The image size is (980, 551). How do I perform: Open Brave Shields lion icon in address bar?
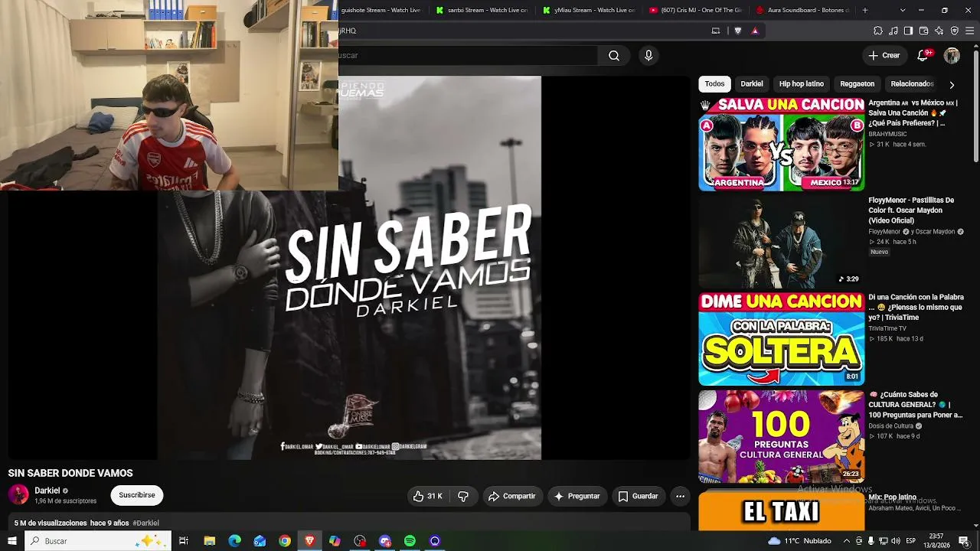[738, 31]
